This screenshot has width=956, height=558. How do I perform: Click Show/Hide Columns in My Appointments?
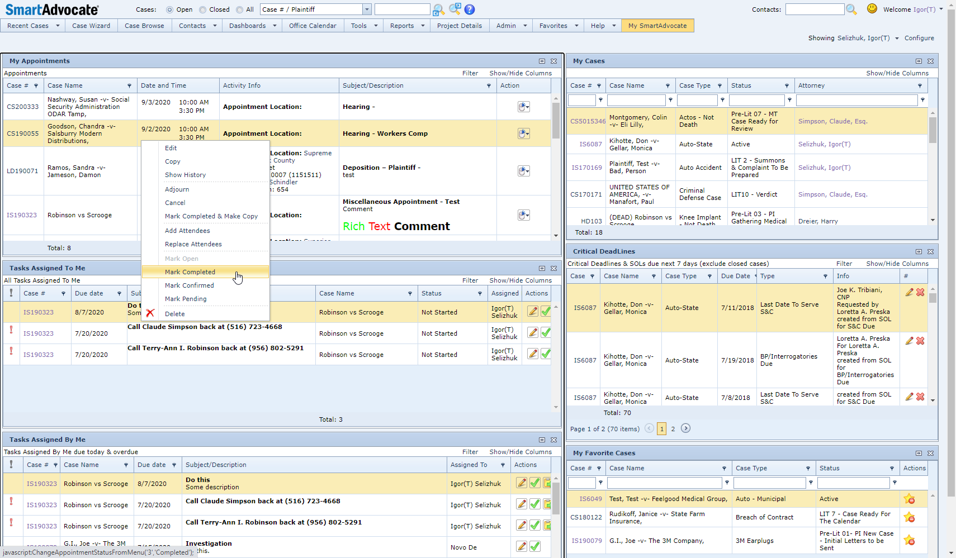pos(520,73)
